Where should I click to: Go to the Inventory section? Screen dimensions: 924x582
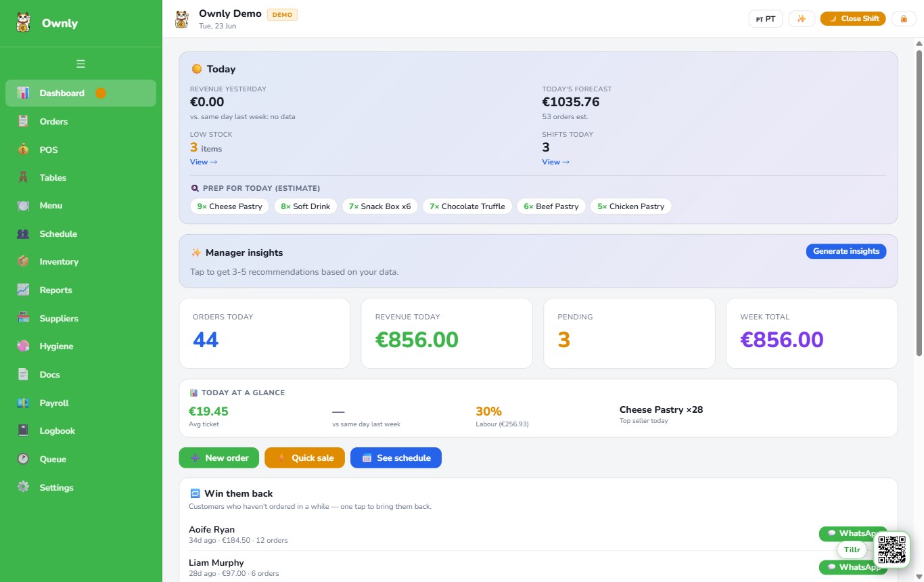coord(80,262)
